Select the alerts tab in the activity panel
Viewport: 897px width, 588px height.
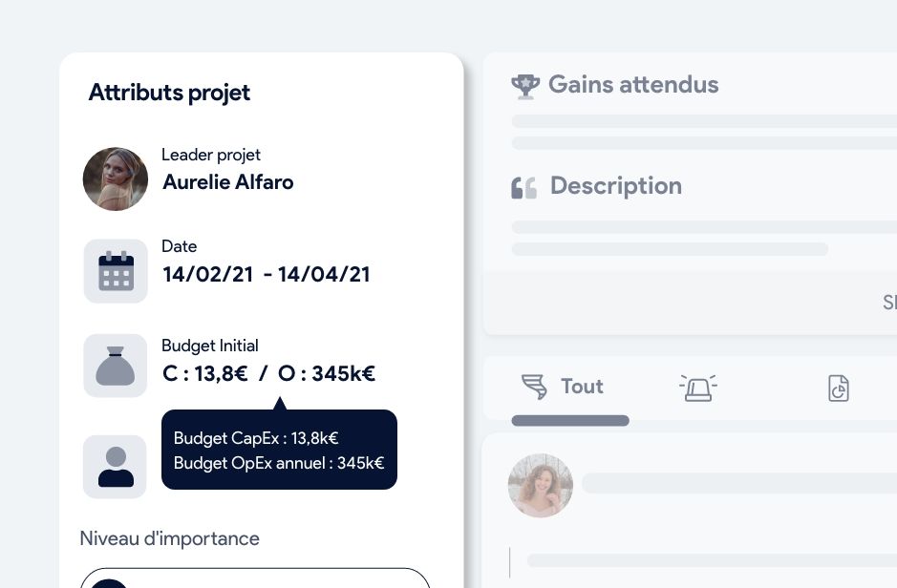(698, 388)
